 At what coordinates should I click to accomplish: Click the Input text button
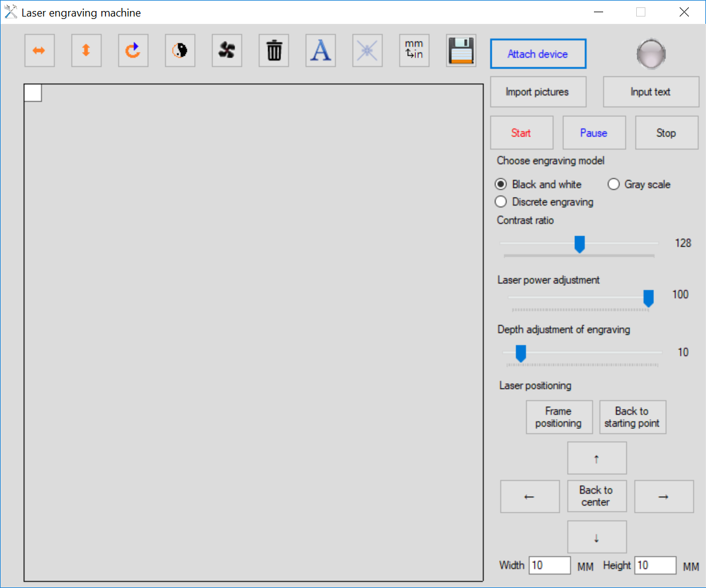[651, 92]
